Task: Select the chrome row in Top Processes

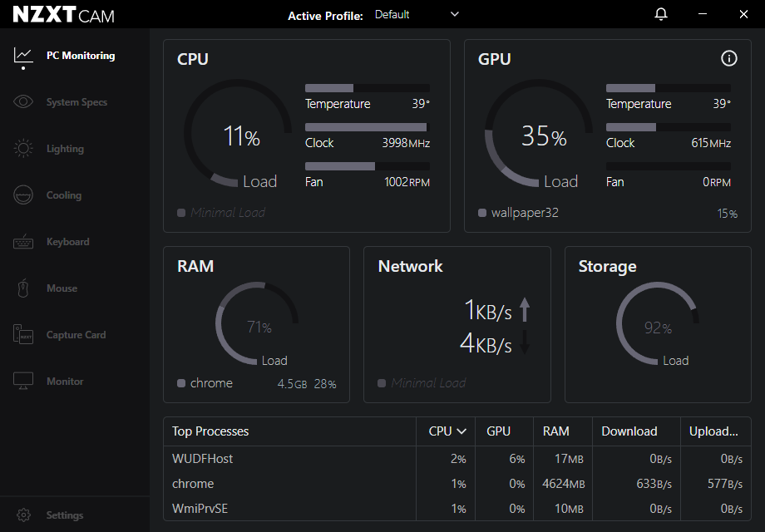Action: (x=193, y=484)
